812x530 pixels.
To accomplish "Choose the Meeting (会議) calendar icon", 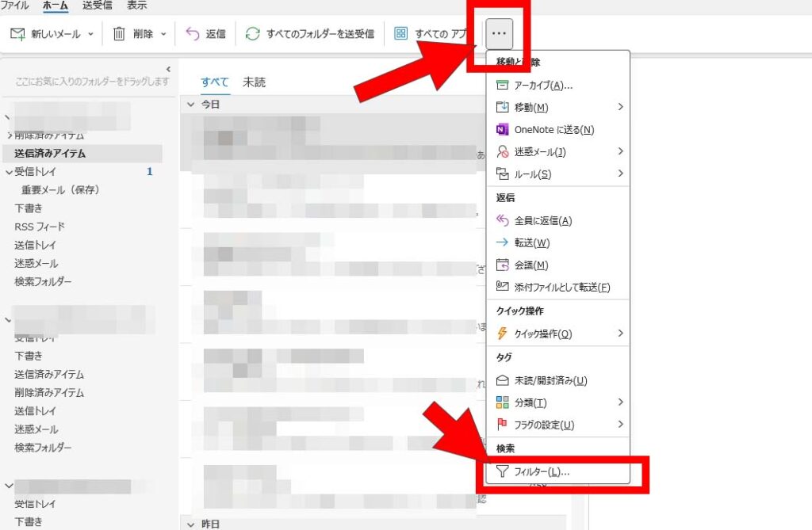I will click(x=502, y=265).
